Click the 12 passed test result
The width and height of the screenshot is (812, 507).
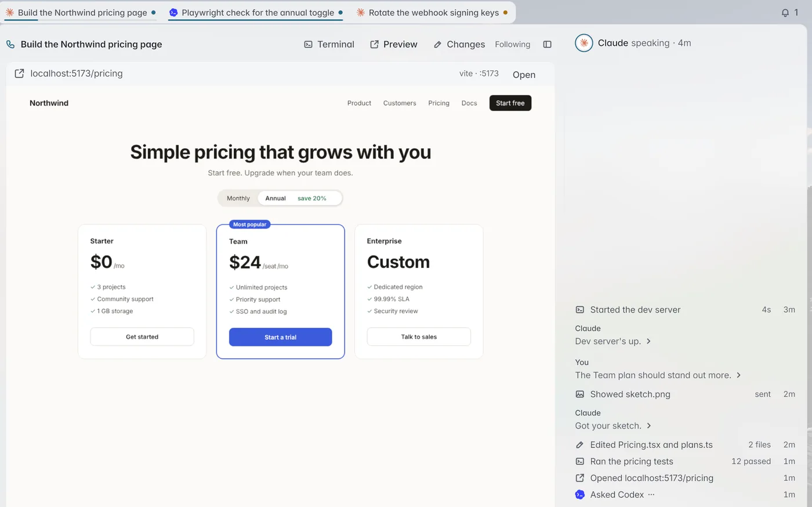(751, 461)
